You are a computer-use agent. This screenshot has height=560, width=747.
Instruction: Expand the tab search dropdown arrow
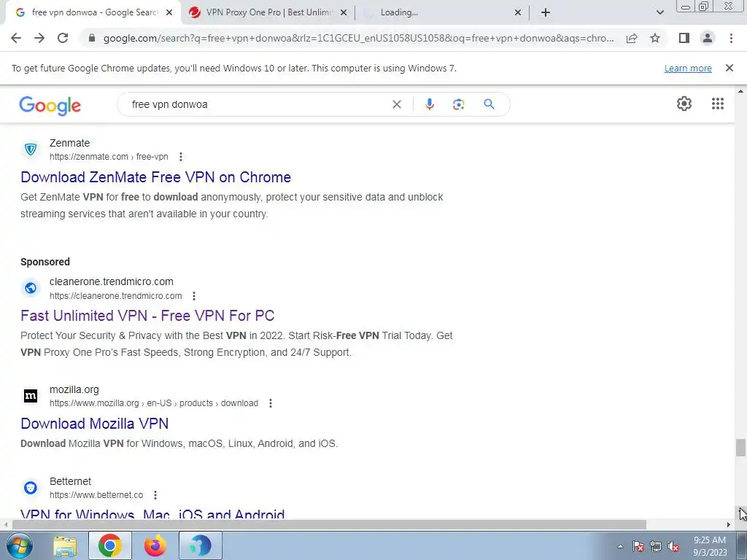point(659,12)
